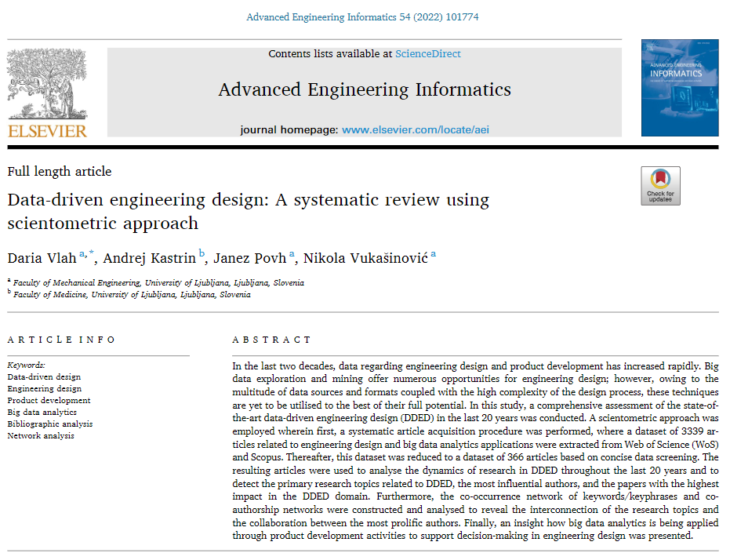Click keyword 'Bibliographic analysis'
Screen dimensions: 730x560
click(x=50, y=424)
